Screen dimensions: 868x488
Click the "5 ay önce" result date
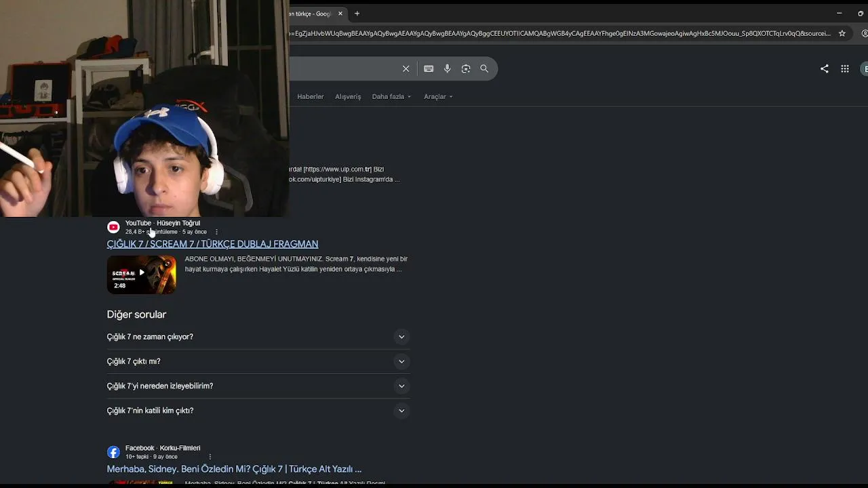(195, 232)
